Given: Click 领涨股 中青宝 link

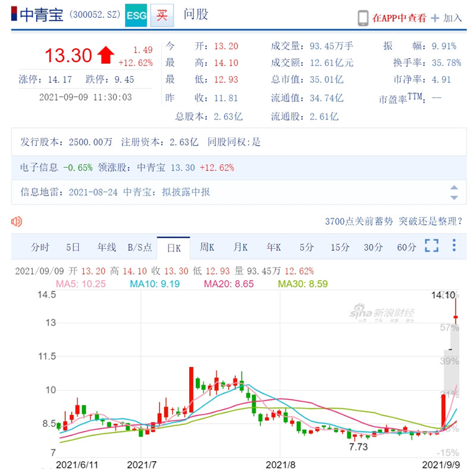Looking at the screenshot, I should pos(151,168).
